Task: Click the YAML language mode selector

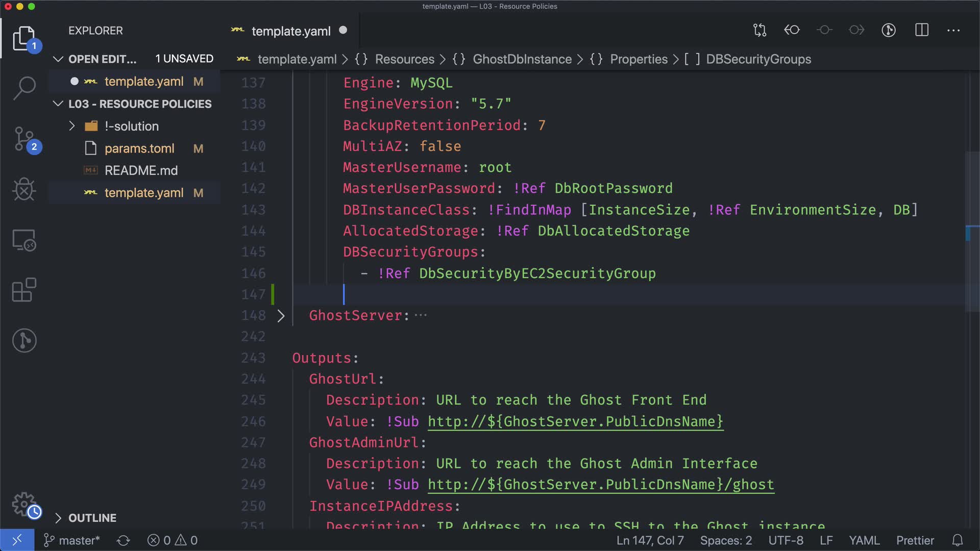Action: tap(864, 540)
